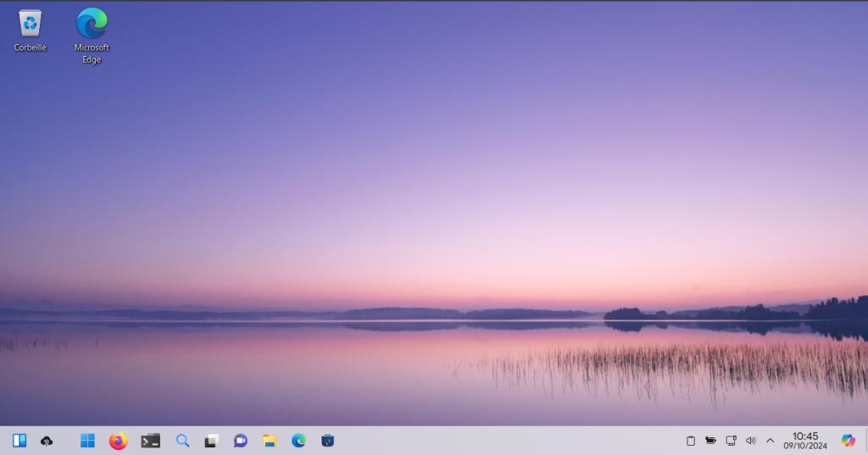
Task: Open the volume speaker tray icon
Action: pos(751,441)
